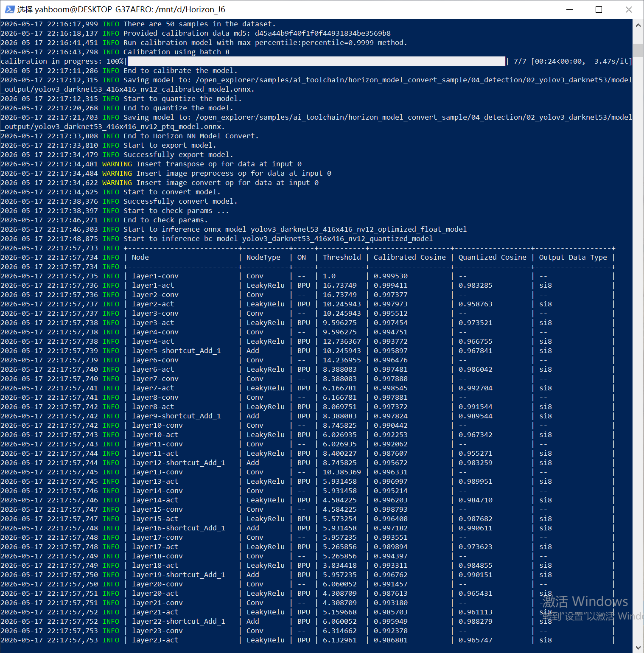Image resolution: width=644 pixels, height=653 pixels.
Task: Click the 'End to Horizon NN Model Convert.' line
Action: click(x=130, y=136)
